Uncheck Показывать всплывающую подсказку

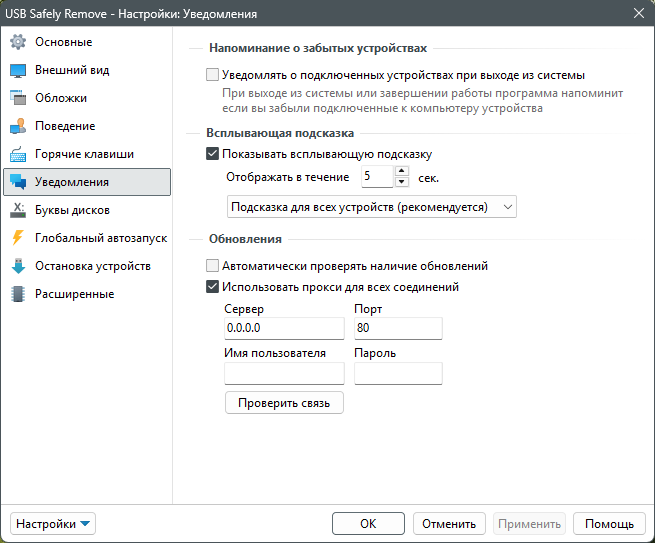tap(212, 154)
